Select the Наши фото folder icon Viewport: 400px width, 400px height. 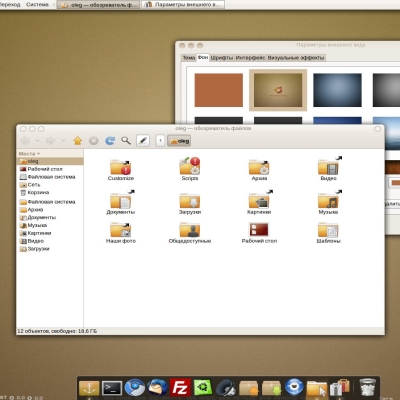point(121,229)
